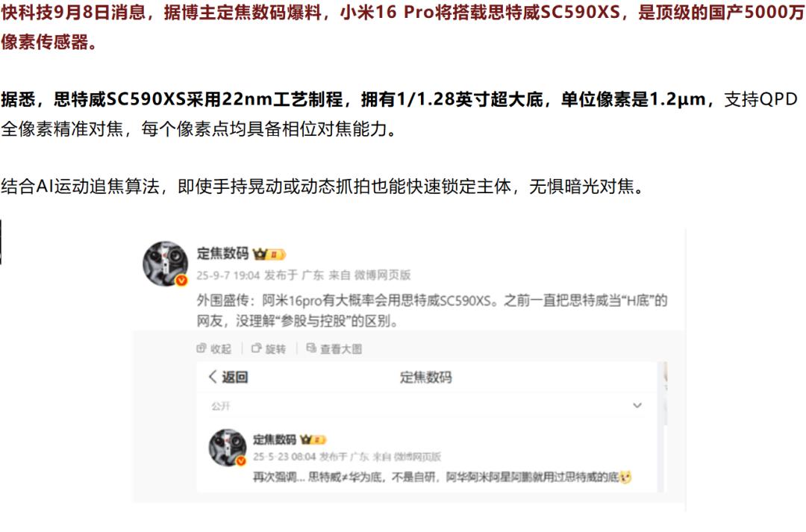This screenshot has width=806, height=532.
Task: Open the 定焦数码 username in the quoted post
Action: point(275,439)
